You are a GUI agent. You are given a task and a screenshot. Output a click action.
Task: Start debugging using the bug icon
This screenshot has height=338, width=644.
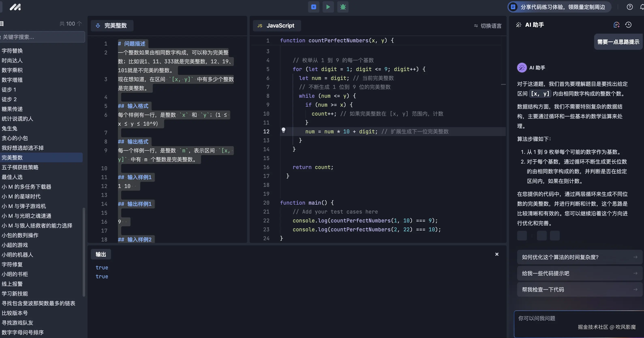point(343,7)
